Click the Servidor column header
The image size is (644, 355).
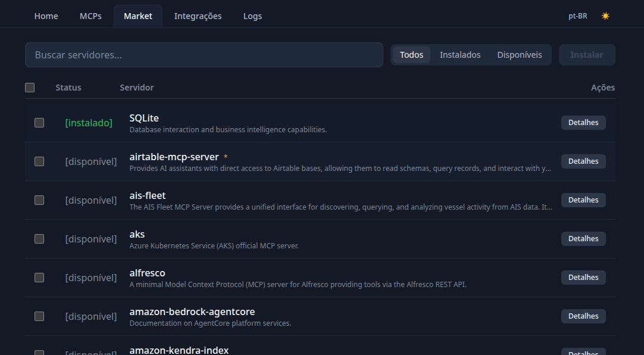(137, 88)
